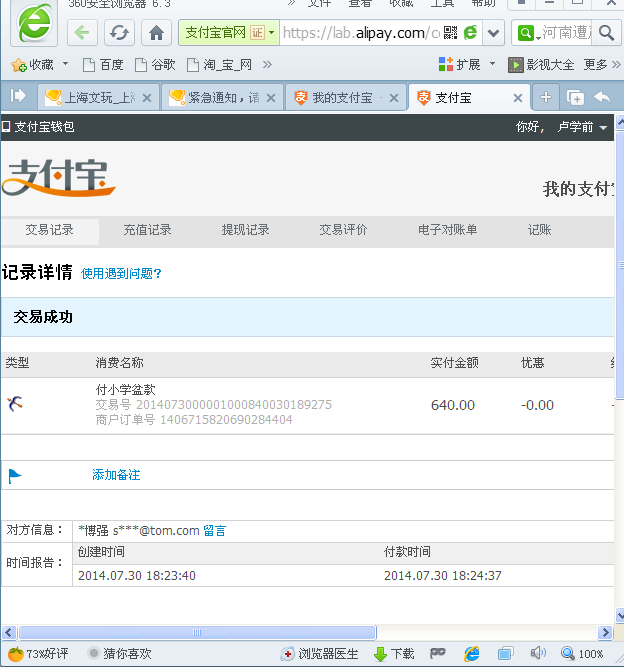Select 交易记录 tab
This screenshot has height=667, width=624.
(49, 230)
